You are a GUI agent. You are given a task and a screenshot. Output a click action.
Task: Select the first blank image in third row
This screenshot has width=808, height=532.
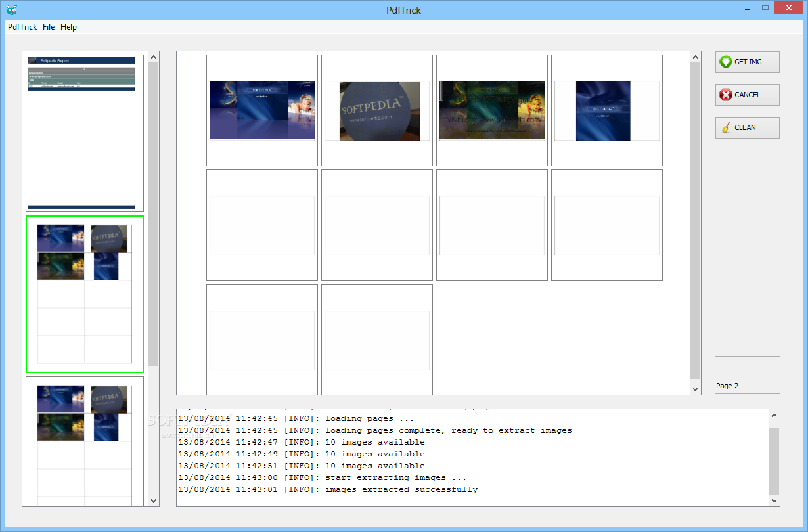[262, 340]
